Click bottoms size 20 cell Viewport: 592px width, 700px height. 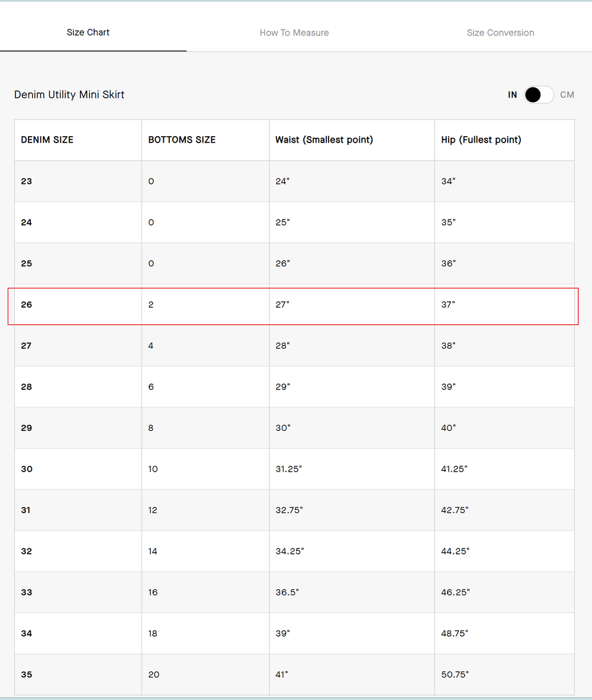point(205,674)
